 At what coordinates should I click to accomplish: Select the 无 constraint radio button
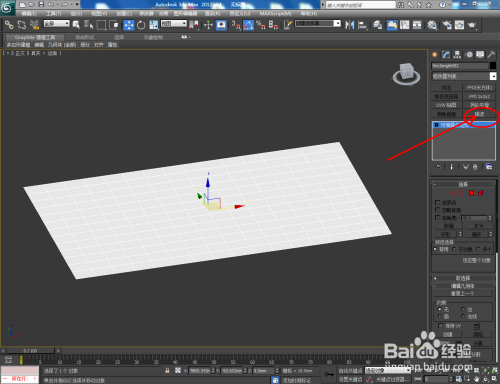coord(440,309)
